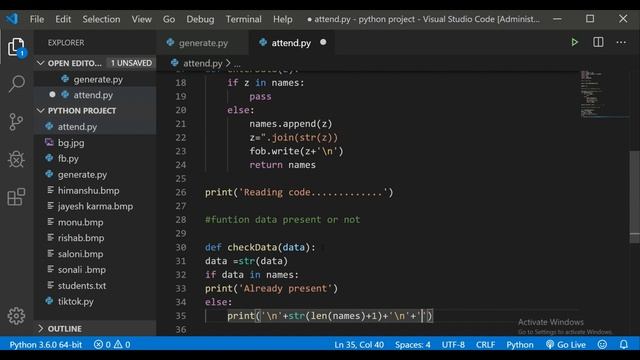This screenshot has height=360, width=640.
Task: Open the Debug view bug icon
Action: click(x=16, y=159)
